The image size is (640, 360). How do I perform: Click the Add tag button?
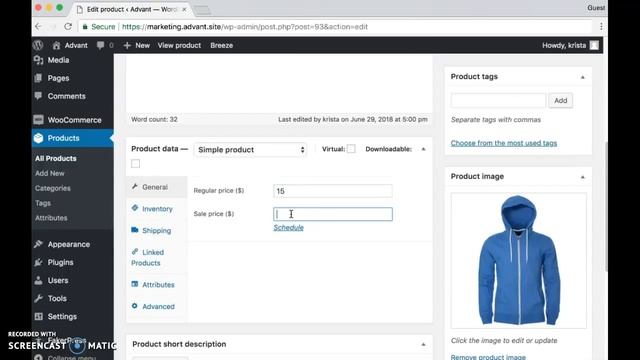pos(560,100)
